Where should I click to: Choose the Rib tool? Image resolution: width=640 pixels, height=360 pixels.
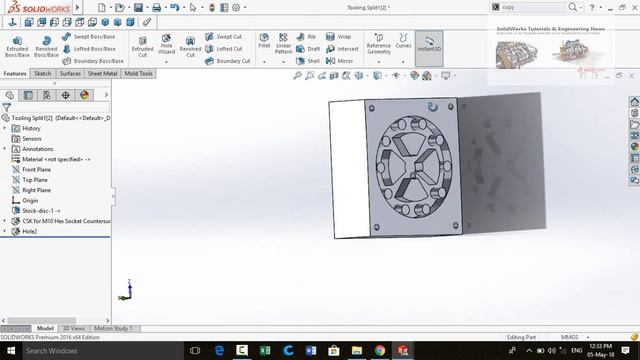pyautogui.click(x=306, y=37)
